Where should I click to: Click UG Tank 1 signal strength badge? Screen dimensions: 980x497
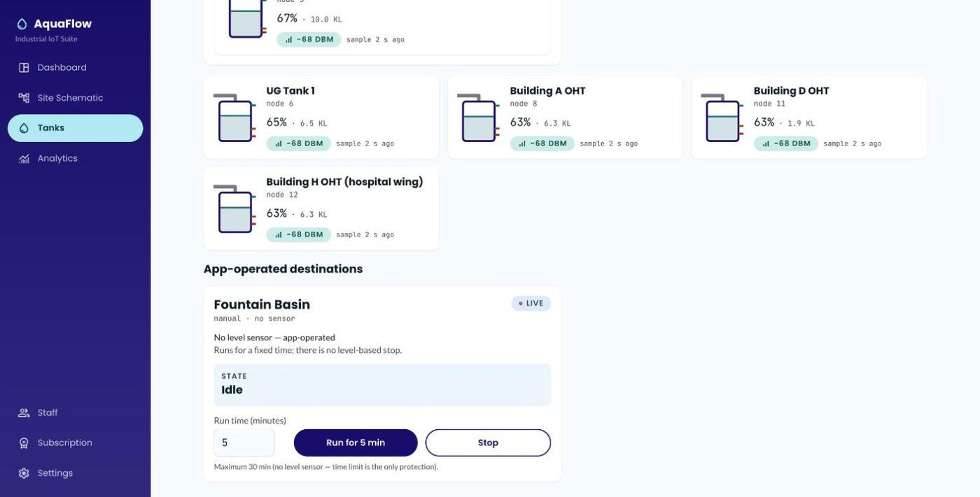[x=298, y=143]
